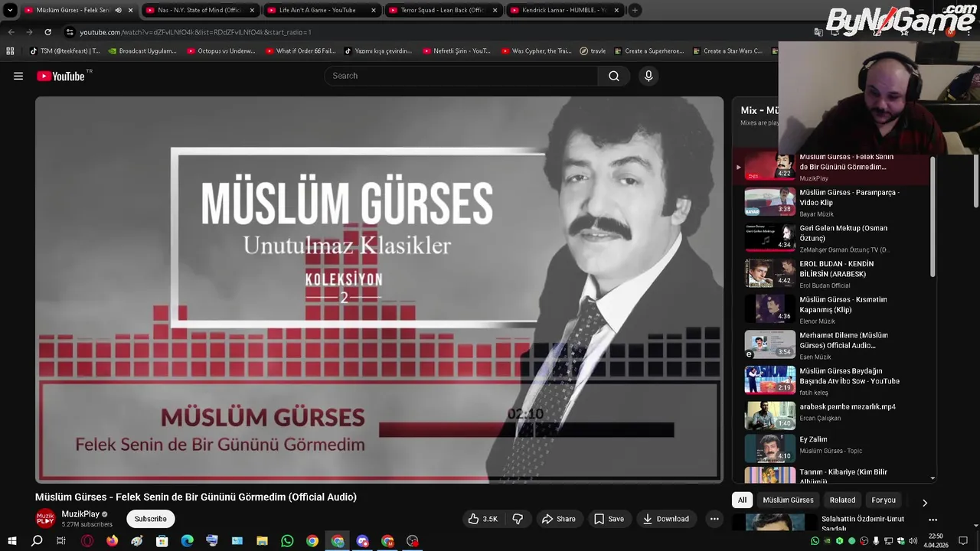This screenshot has height=551, width=980.
Task: Open EROL BUDAN - KENDİN BİLİRSİN title
Action: point(837,269)
